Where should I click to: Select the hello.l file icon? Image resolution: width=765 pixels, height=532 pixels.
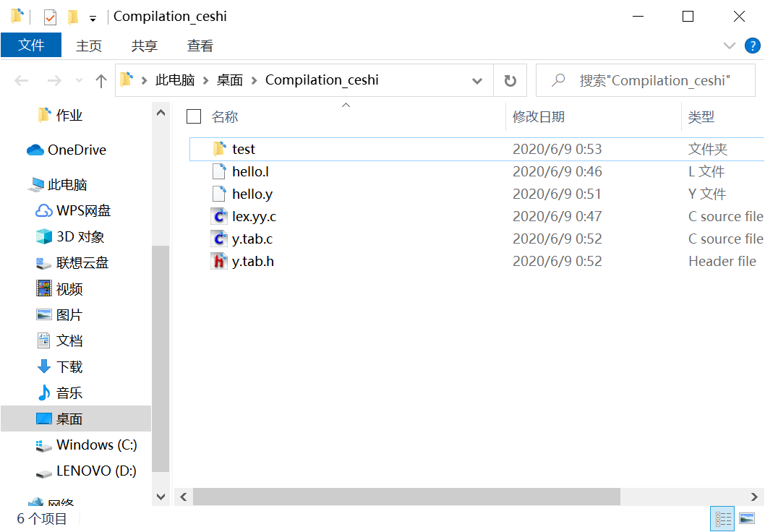219,171
